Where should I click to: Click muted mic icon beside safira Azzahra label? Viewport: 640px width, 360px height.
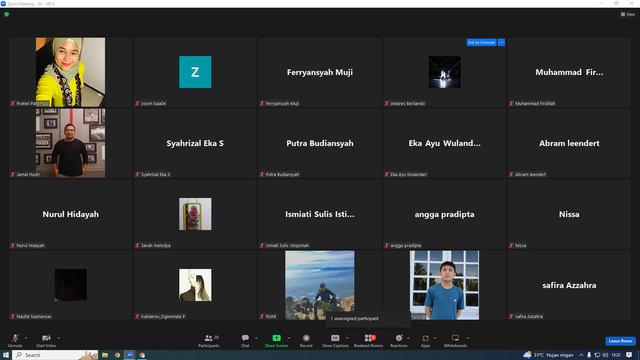(x=511, y=316)
